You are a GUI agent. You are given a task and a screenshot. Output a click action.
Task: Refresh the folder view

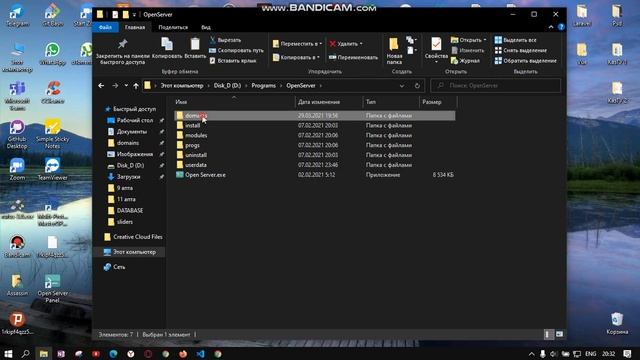tap(417, 86)
